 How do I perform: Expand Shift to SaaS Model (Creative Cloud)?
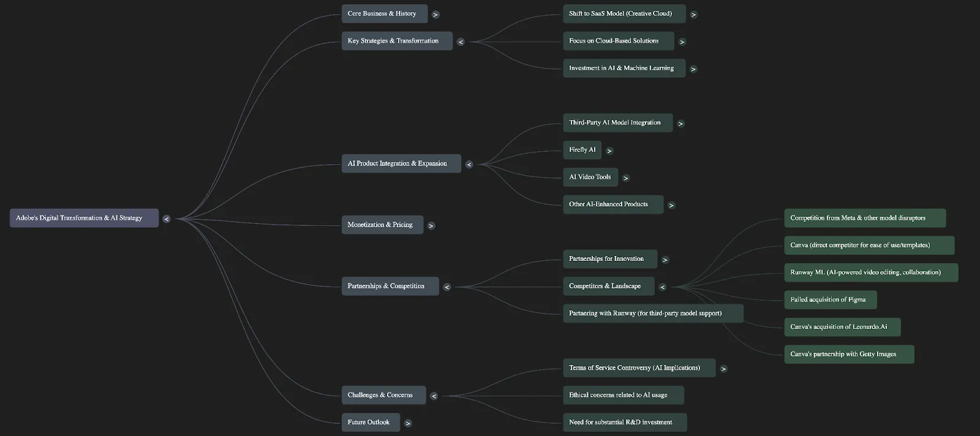693,15
